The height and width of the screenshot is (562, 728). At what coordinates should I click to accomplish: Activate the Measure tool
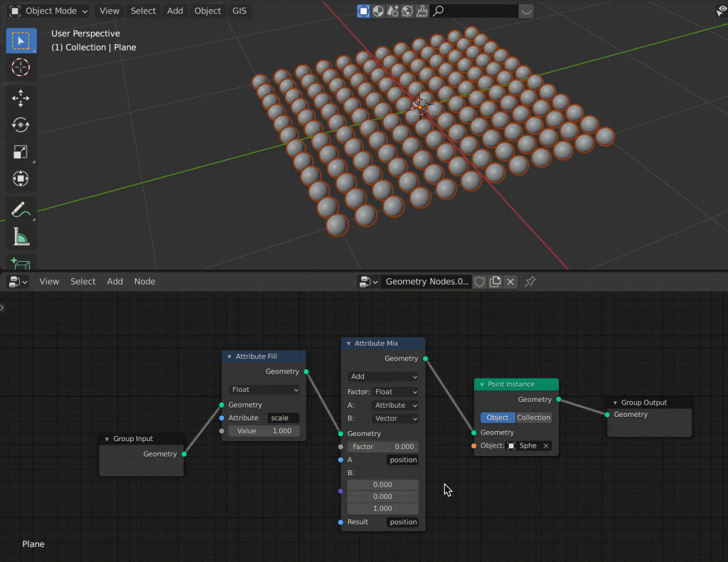(x=21, y=237)
